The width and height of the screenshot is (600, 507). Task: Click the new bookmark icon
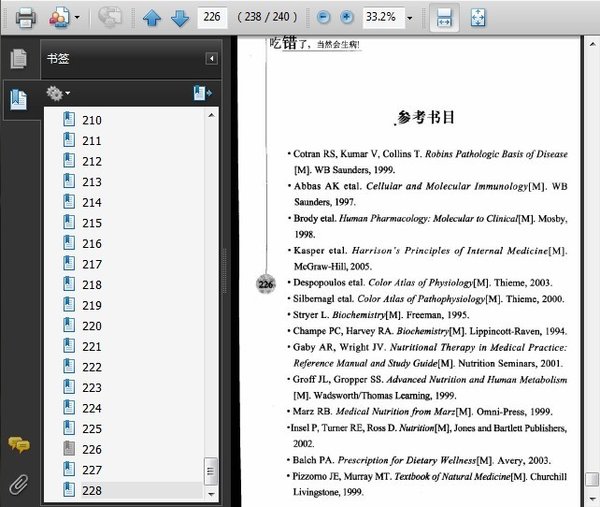tap(201, 93)
